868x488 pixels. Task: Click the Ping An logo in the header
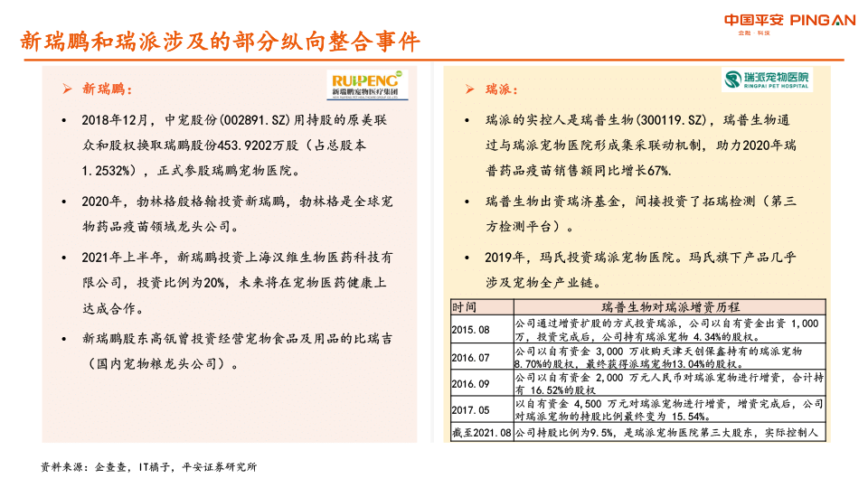tap(788, 22)
